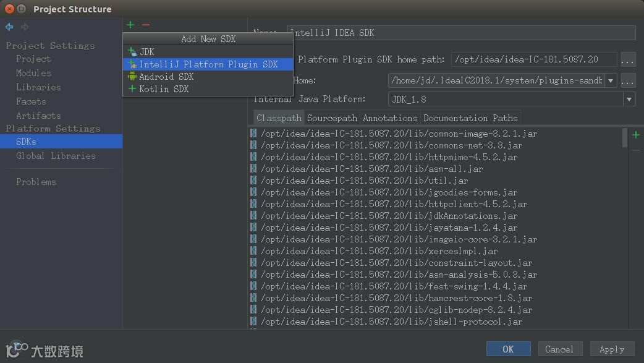Click the JDK icon in Add New SDK popup
The image size is (644, 363).
point(132,52)
